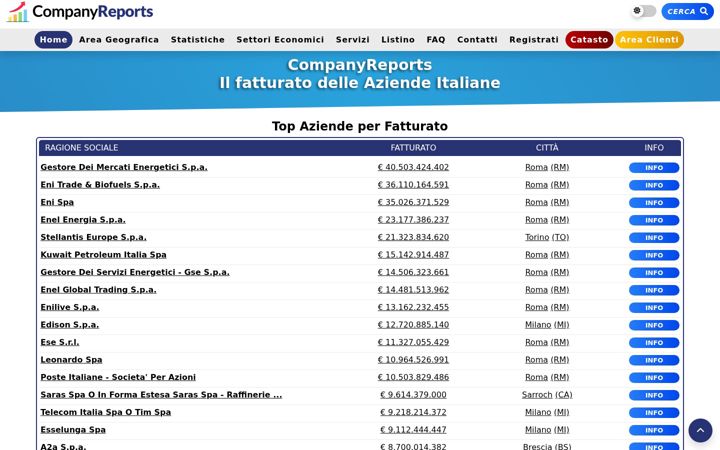Click Torino (TO) city in Stellantis row

(x=547, y=237)
